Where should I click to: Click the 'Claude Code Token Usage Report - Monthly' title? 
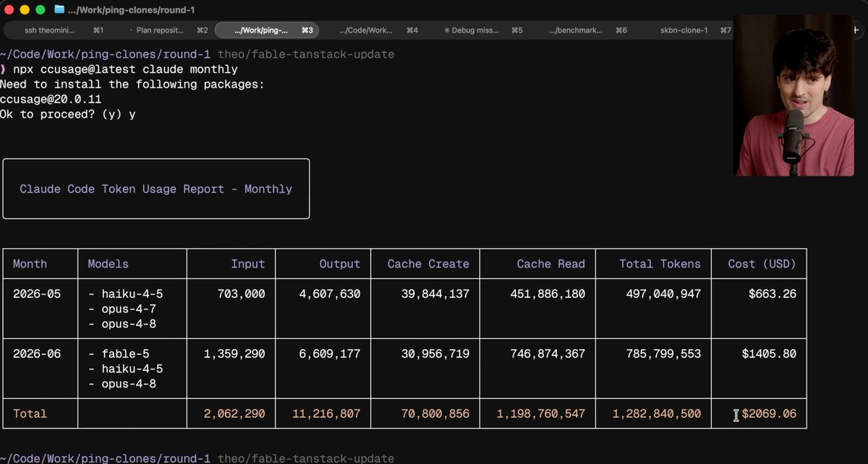156,189
